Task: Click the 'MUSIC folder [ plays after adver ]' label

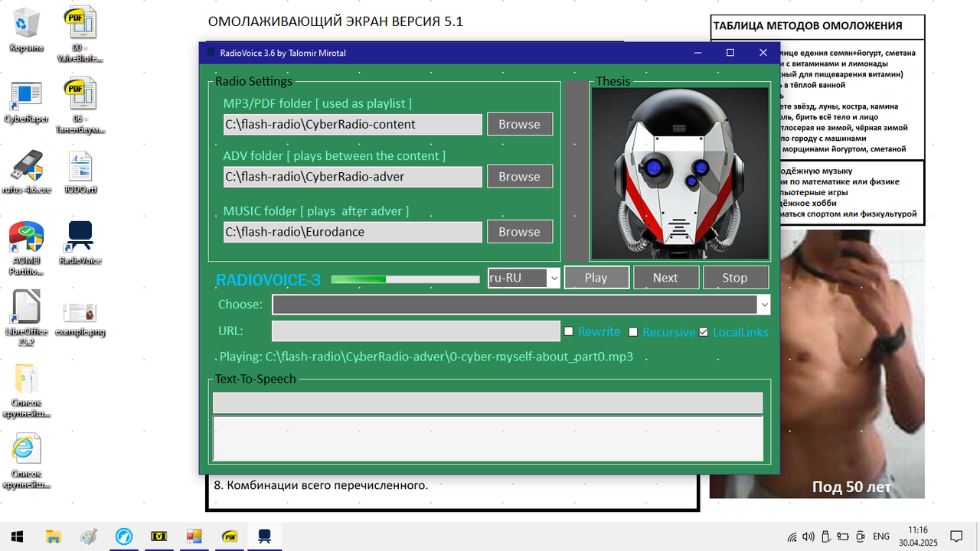Action: click(x=316, y=211)
